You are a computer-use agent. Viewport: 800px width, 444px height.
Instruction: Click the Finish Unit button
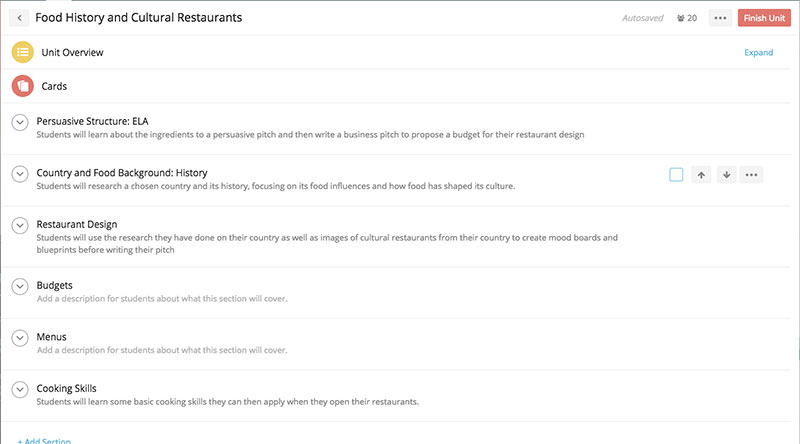pos(764,18)
